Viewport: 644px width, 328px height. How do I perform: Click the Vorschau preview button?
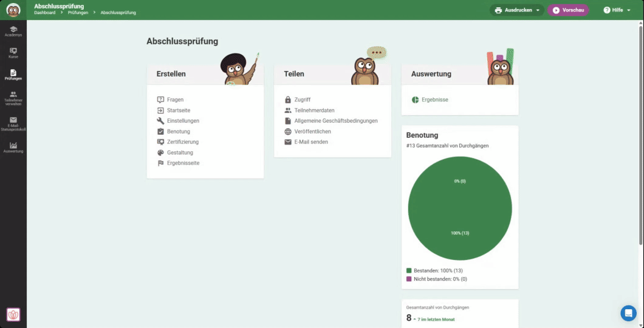coord(568,10)
